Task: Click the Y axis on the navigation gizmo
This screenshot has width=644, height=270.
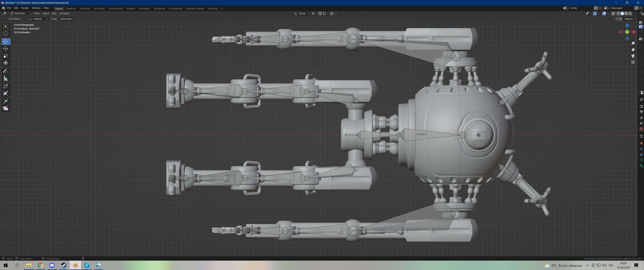Action: pyautogui.click(x=627, y=32)
